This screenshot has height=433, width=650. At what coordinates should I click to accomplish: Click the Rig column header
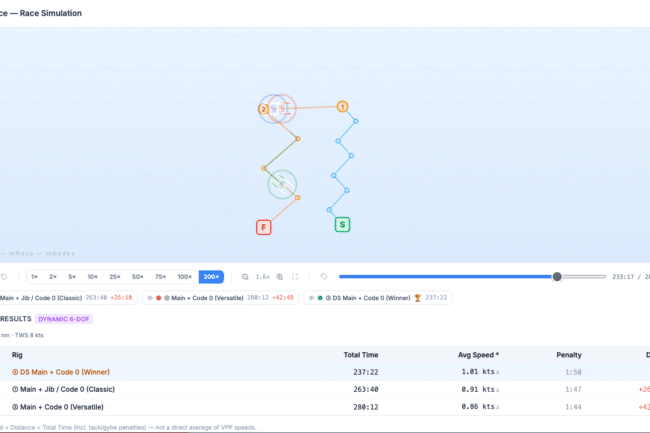[x=17, y=355]
